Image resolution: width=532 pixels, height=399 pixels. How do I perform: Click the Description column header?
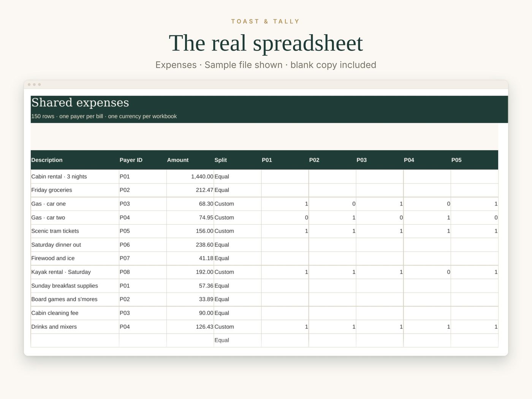[75, 160]
